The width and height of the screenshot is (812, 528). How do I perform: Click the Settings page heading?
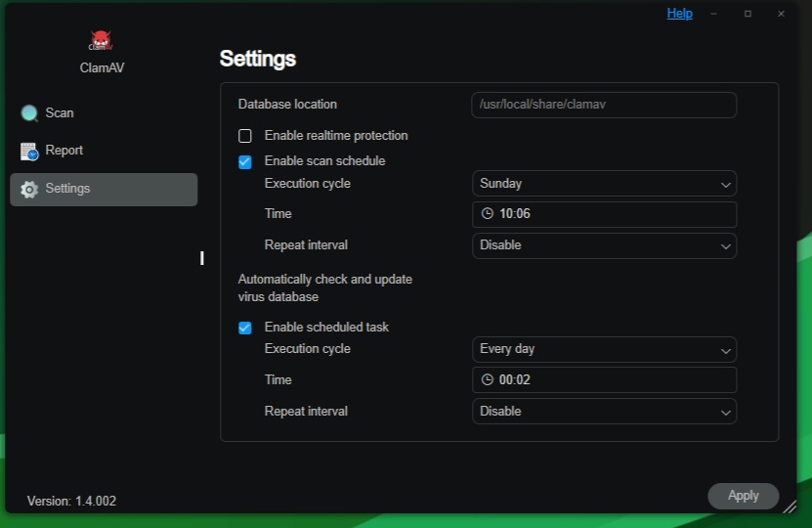pos(257,59)
